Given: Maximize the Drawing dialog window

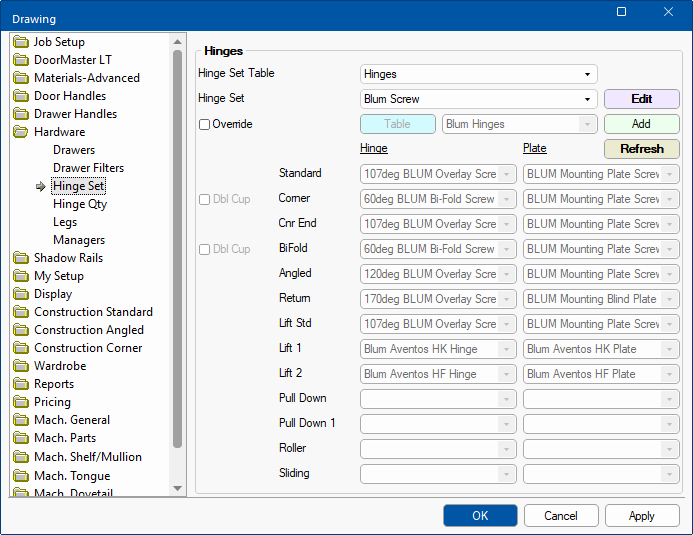Looking at the screenshot, I should (x=621, y=11).
